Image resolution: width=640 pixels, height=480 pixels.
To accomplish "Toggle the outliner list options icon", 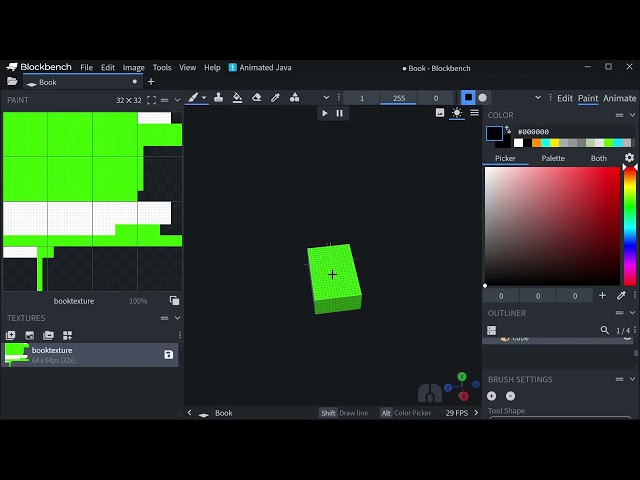I will pos(491,330).
